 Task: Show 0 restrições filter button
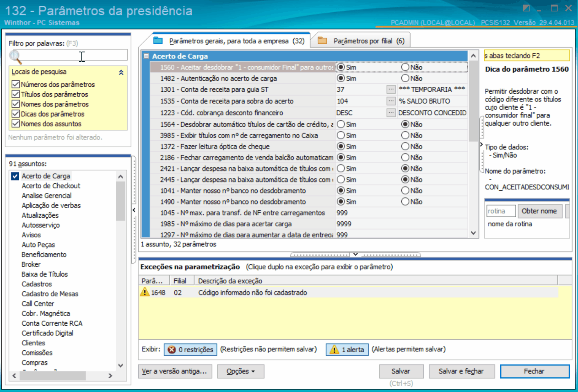click(x=191, y=349)
